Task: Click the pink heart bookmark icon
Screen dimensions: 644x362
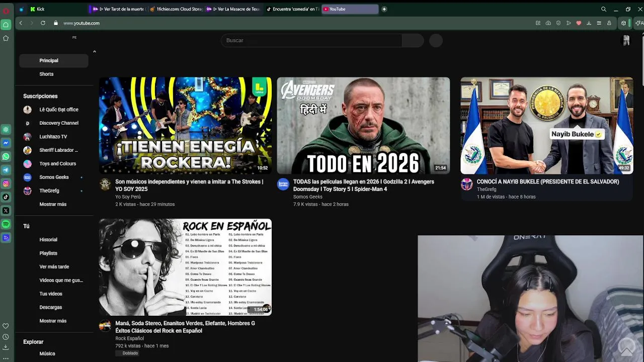Action: pyautogui.click(x=579, y=23)
